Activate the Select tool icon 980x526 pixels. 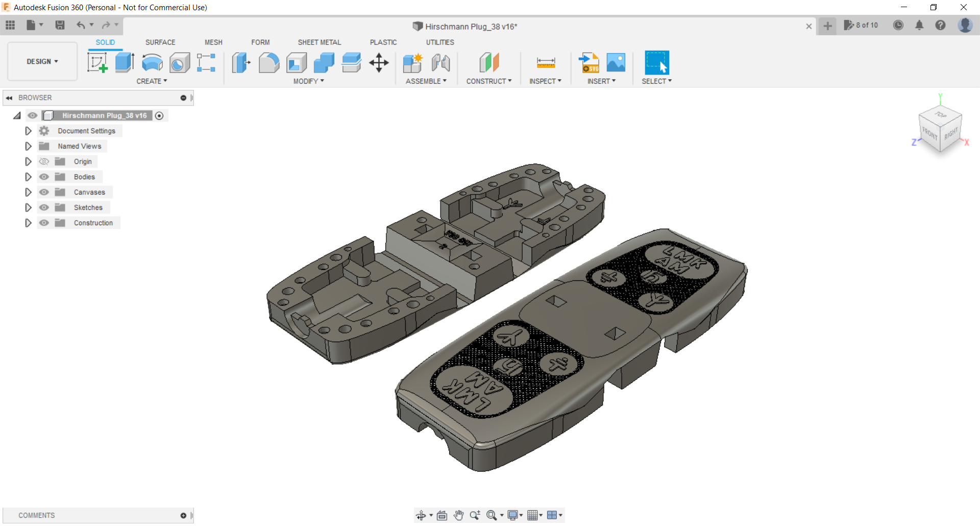pos(657,63)
